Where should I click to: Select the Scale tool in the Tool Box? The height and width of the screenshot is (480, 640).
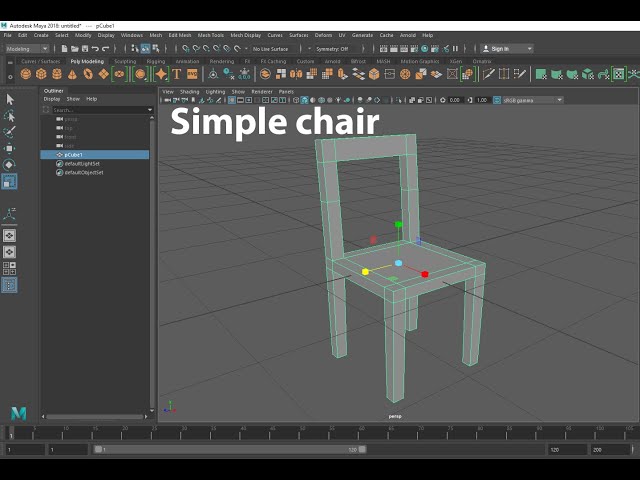click(9, 181)
